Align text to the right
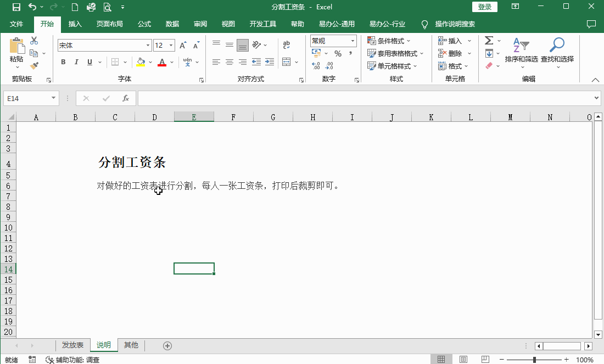Screen dimensions: 604x364 coord(242,62)
